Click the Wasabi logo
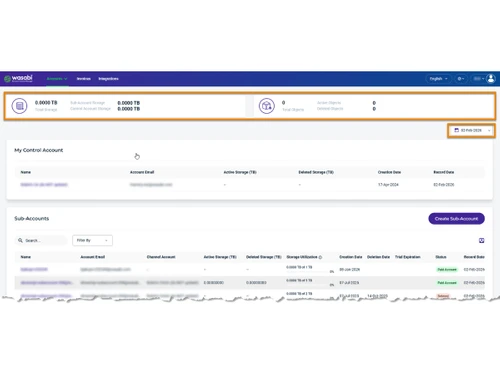Viewport: 500px width, 375px height. [18, 79]
